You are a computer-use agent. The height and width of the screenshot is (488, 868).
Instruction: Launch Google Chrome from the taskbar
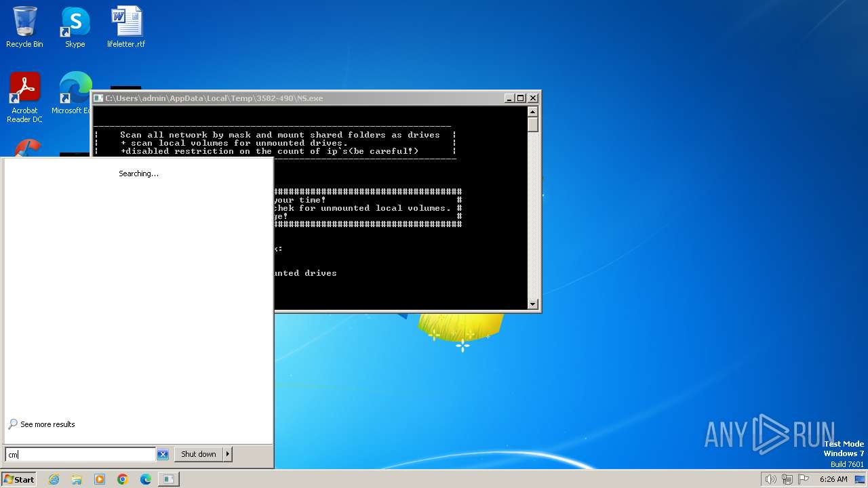pyautogui.click(x=122, y=479)
